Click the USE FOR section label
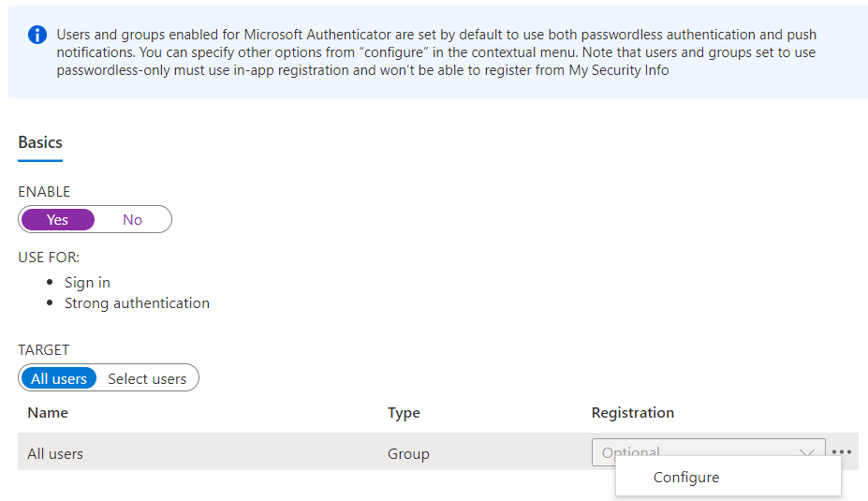 coord(49,257)
